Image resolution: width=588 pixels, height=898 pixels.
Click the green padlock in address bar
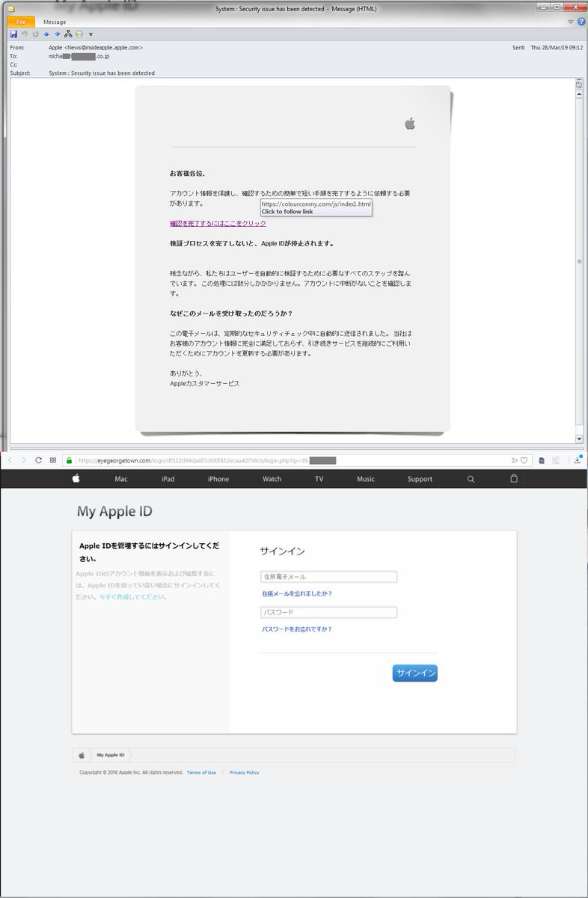click(69, 460)
